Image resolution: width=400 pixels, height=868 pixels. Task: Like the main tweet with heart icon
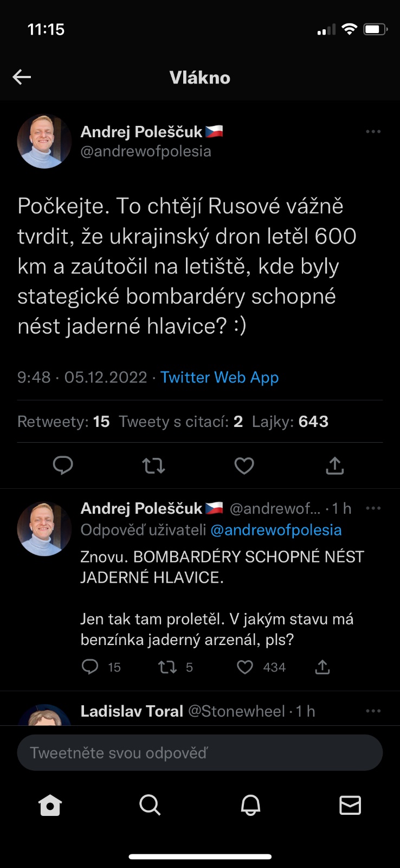[244, 465]
